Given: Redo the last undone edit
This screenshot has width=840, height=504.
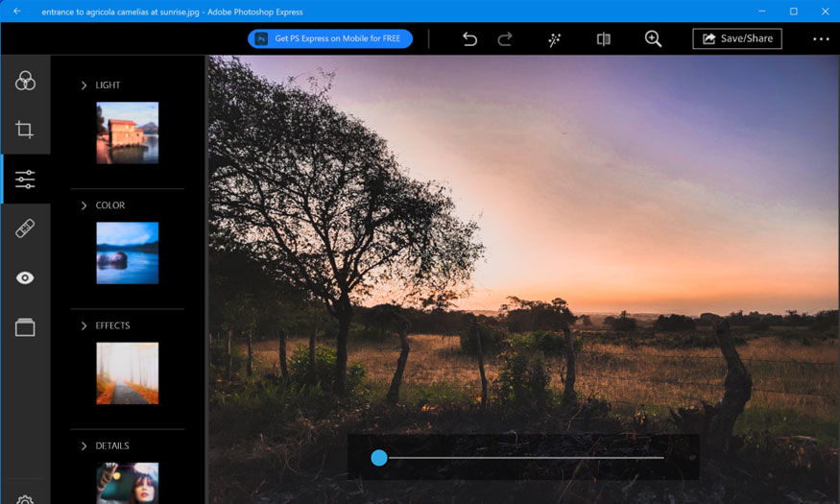Looking at the screenshot, I should point(505,38).
